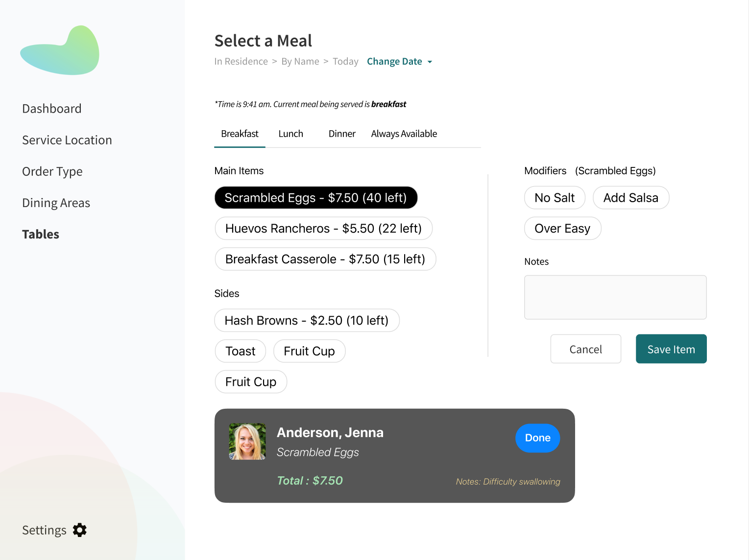This screenshot has width=749, height=560.
Task: Click the Cancel button
Action: click(585, 349)
